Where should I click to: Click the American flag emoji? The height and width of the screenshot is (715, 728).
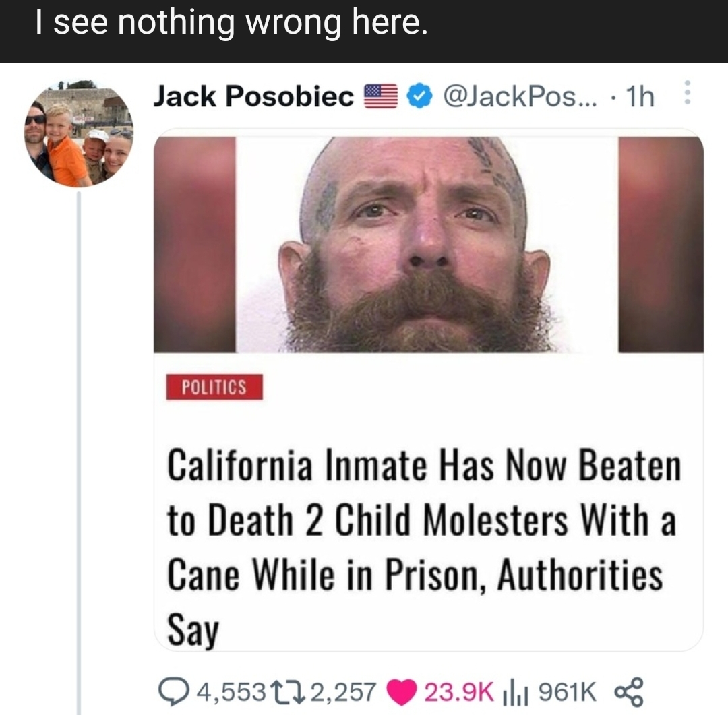tap(381, 96)
